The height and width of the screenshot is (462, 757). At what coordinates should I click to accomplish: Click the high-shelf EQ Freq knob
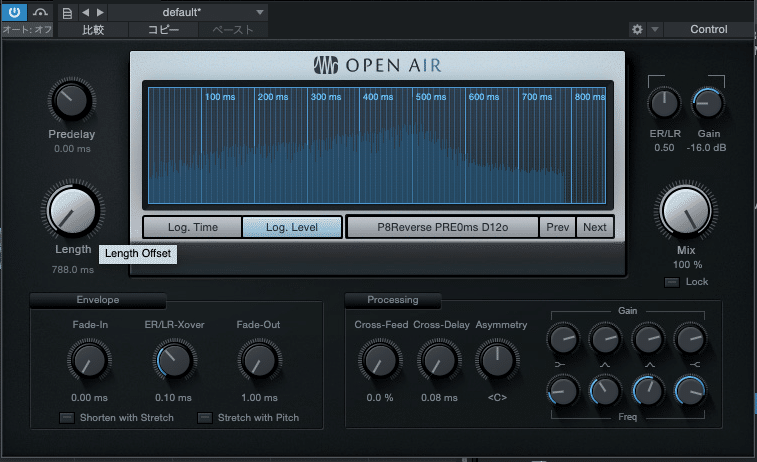690,391
